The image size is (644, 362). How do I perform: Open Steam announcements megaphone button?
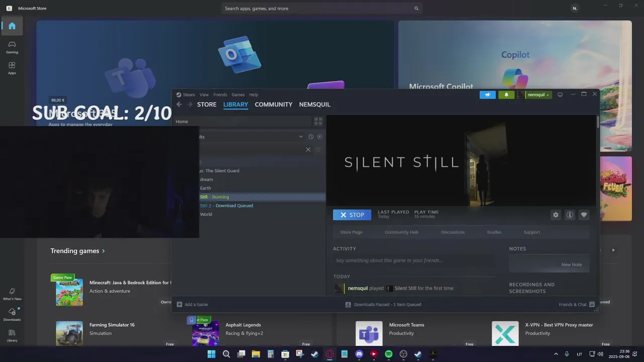[488, 95]
